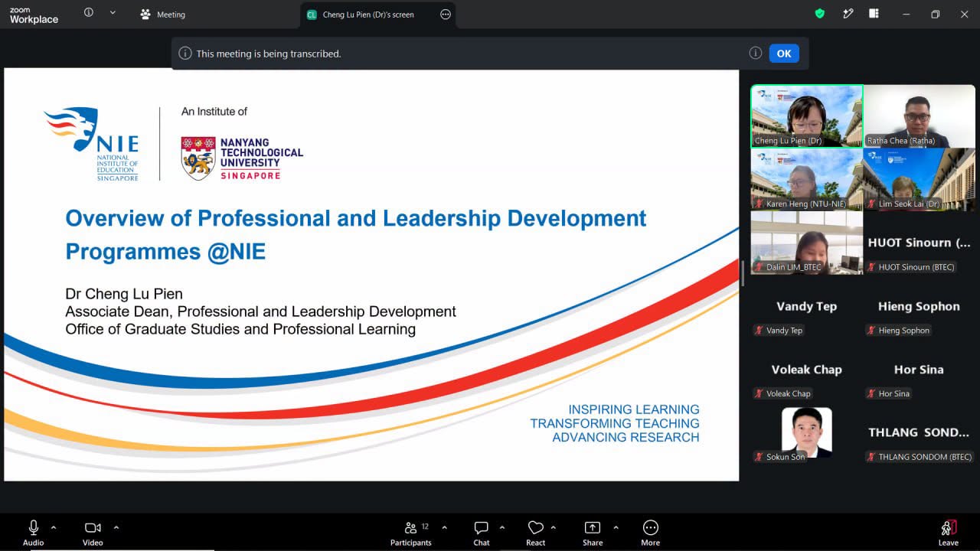Image resolution: width=980 pixels, height=551 pixels.
Task: Click the Nanyang Technological University logo on slide
Action: pos(242,158)
